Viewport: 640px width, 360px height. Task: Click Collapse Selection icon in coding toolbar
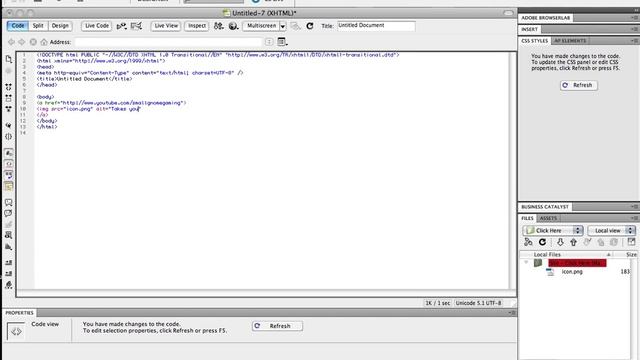coord(9,98)
